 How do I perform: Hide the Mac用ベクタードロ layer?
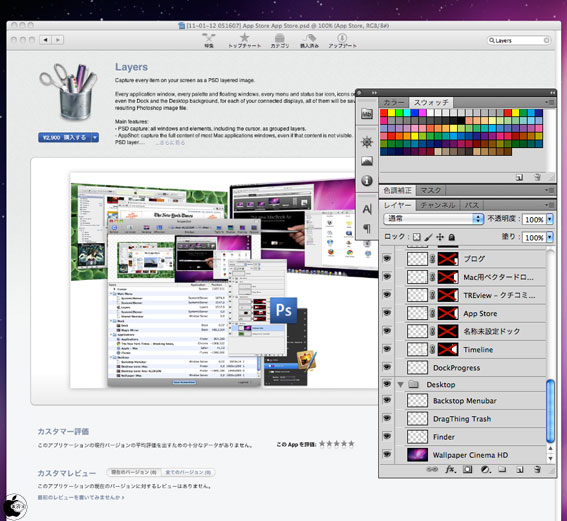point(387,277)
